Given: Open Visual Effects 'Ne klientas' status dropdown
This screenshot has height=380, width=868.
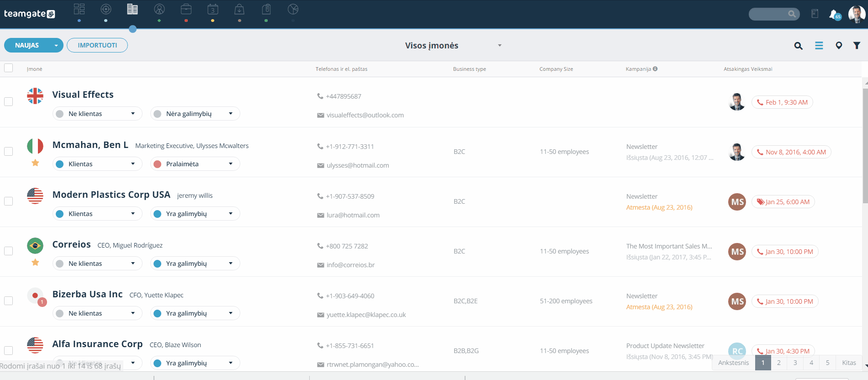Looking at the screenshot, I should 97,114.
